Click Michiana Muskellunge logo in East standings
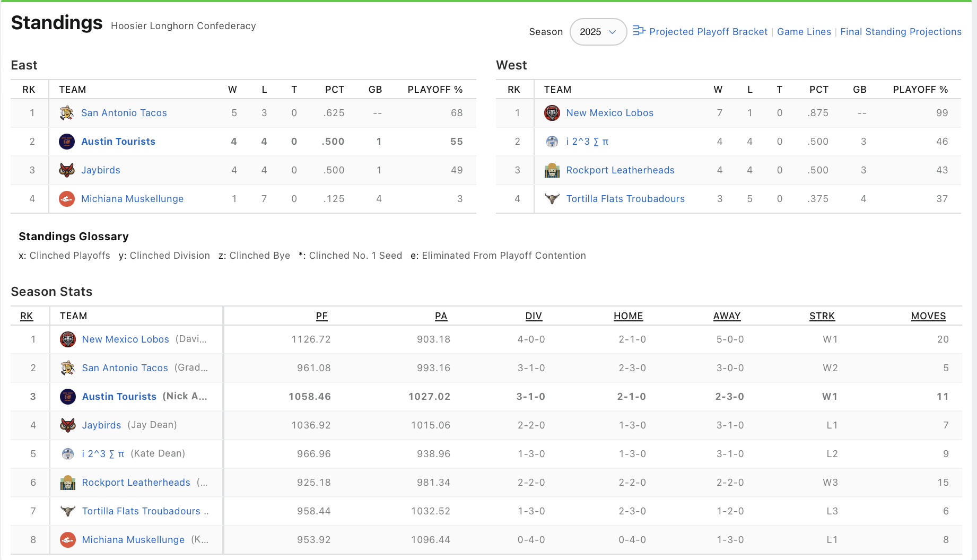This screenshot has height=560, width=977. click(67, 199)
